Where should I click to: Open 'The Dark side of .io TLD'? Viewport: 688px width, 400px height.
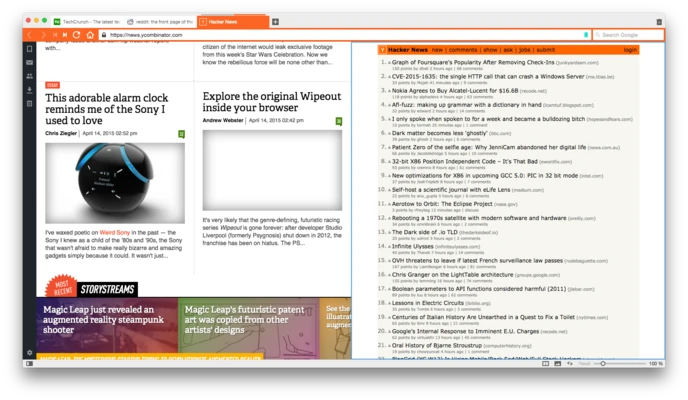click(424, 232)
